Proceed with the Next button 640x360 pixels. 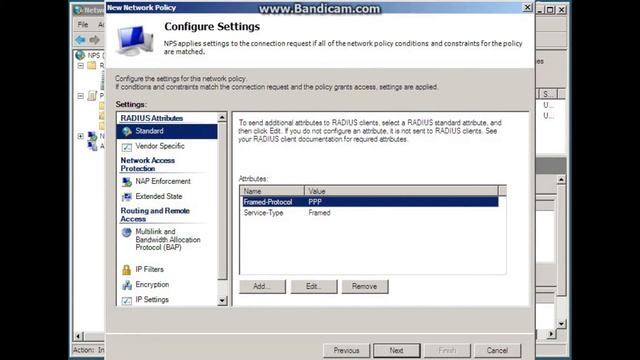[396, 350]
